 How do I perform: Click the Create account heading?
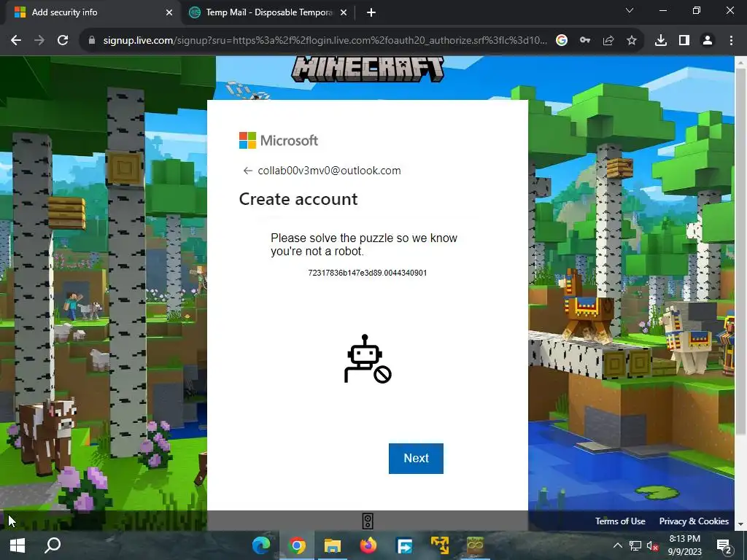[298, 199]
